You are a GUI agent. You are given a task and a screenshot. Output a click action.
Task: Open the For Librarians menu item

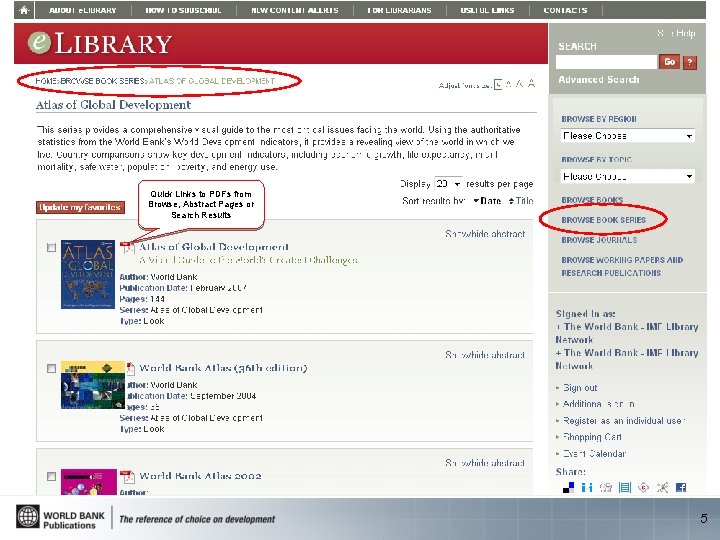point(399,10)
